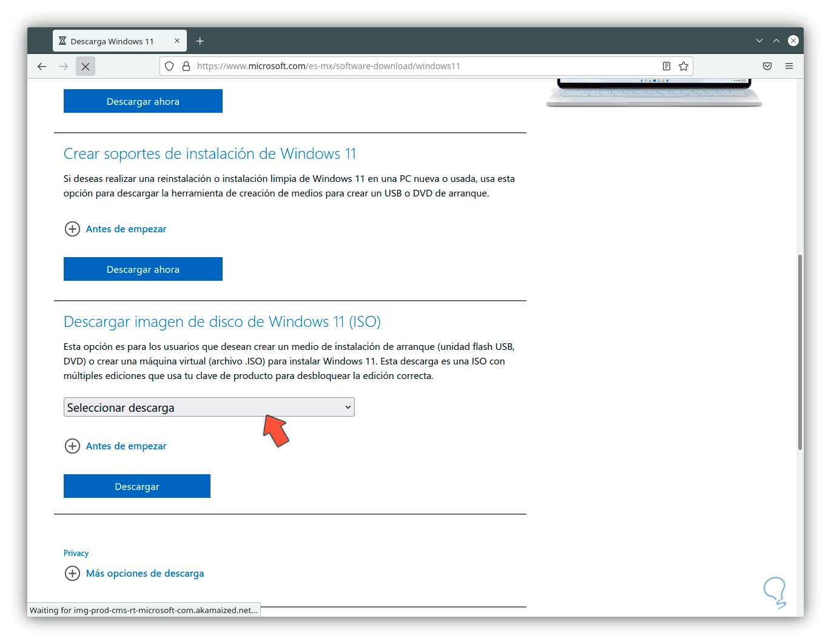
Task: Expand Más opciones de descarga
Action: coord(134,573)
